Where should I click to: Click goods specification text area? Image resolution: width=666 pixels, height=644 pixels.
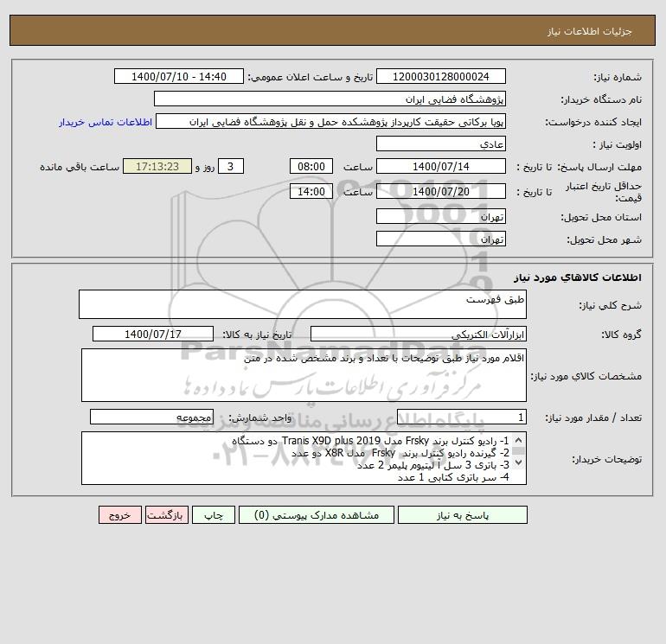(304, 375)
